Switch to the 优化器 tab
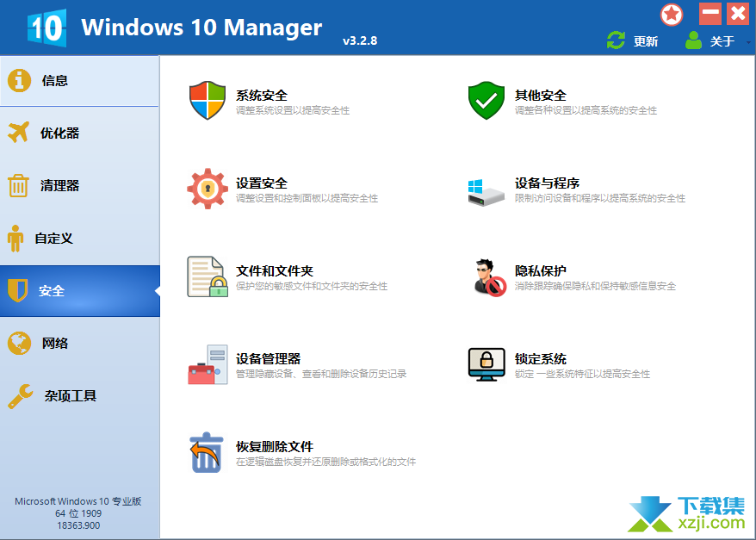This screenshot has height=540, width=756. (80, 133)
